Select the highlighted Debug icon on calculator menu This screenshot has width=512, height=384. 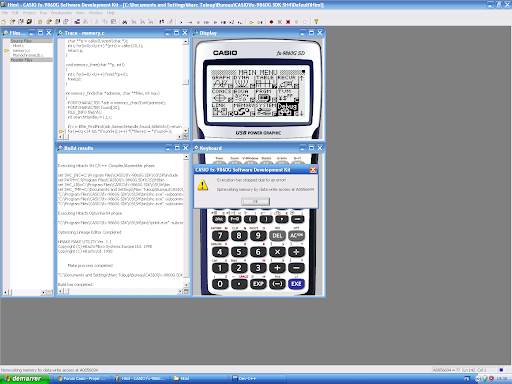(x=287, y=109)
